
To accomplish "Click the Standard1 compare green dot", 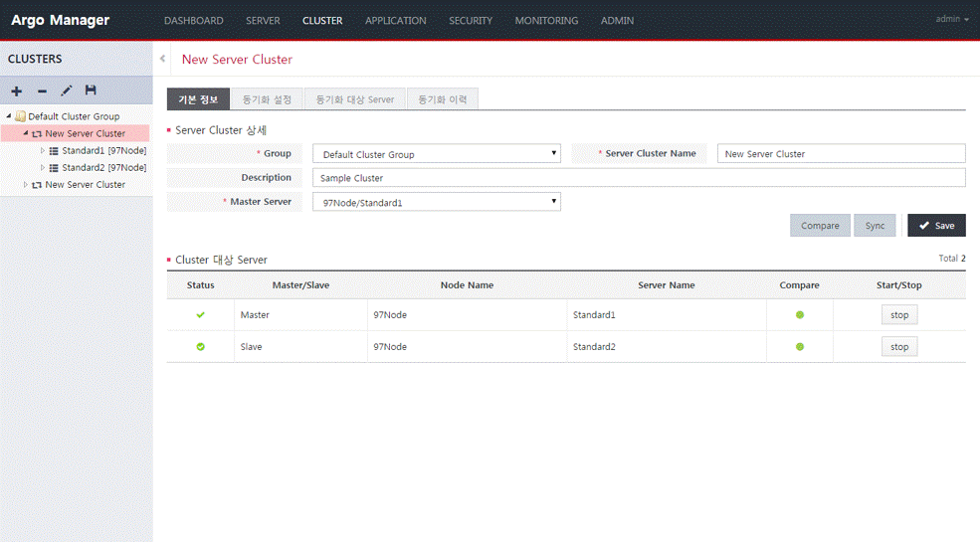I will click(799, 314).
